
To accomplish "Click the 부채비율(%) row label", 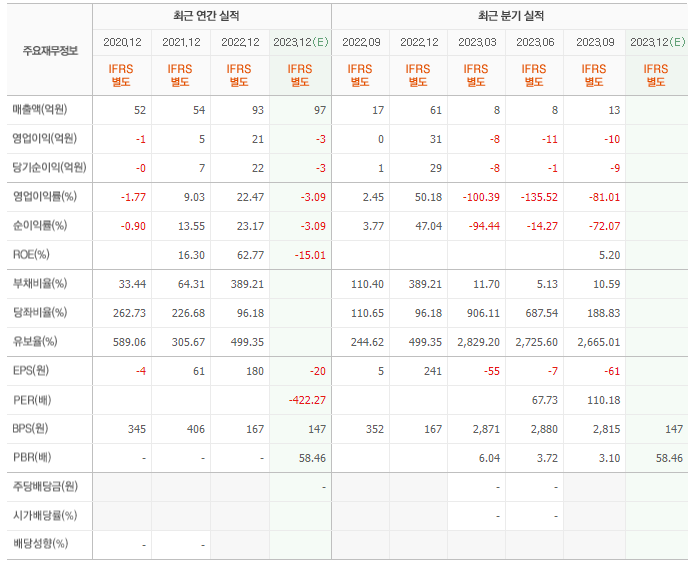I will pyautogui.click(x=40, y=283).
